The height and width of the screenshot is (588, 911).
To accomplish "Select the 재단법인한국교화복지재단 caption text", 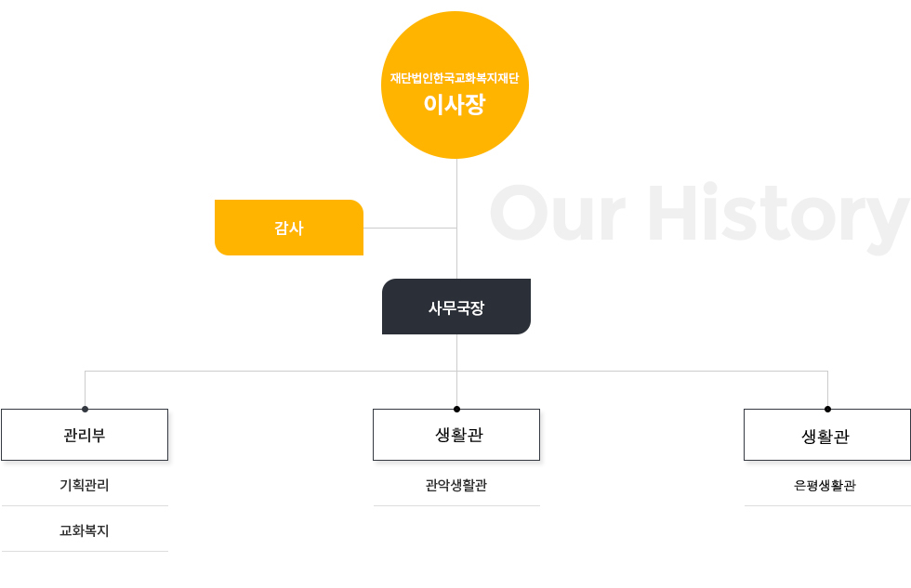I will pyautogui.click(x=455, y=78).
